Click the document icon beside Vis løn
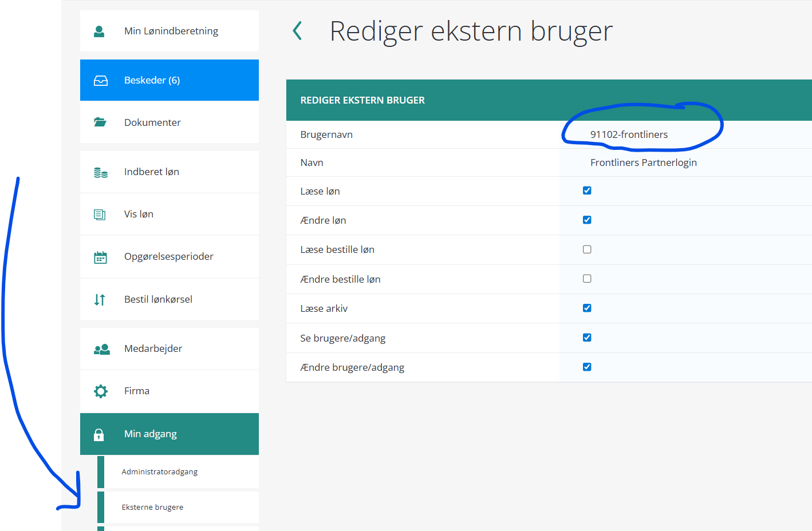This screenshot has height=531, width=812. [x=100, y=215]
